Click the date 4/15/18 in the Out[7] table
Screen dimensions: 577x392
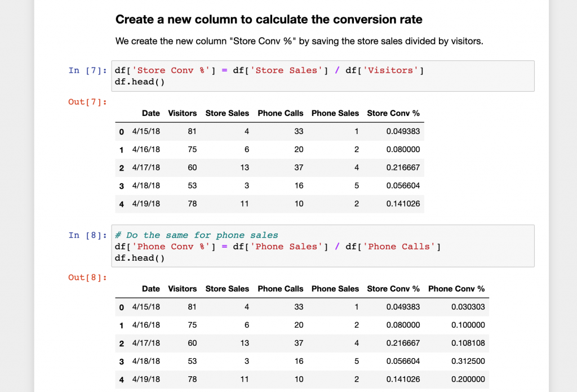[x=146, y=131]
